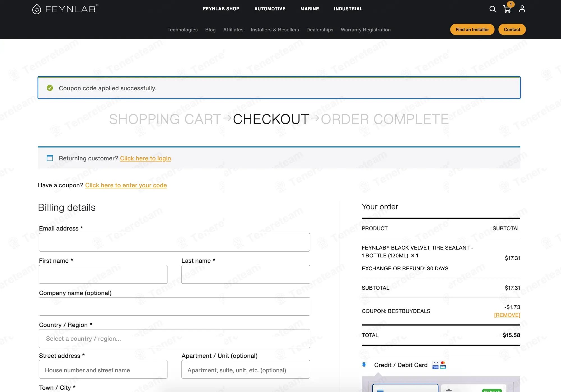
Task: Click the Find an Installer button
Action: click(472, 29)
